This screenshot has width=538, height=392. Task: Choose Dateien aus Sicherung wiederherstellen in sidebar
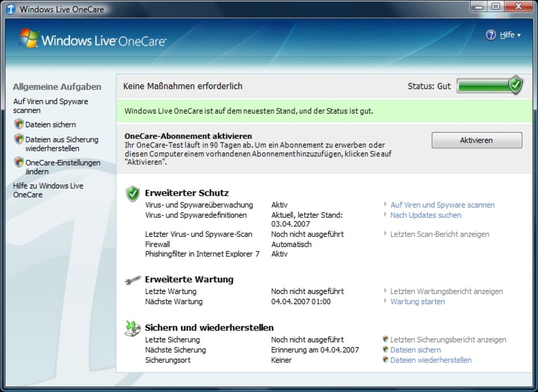coord(61,144)
